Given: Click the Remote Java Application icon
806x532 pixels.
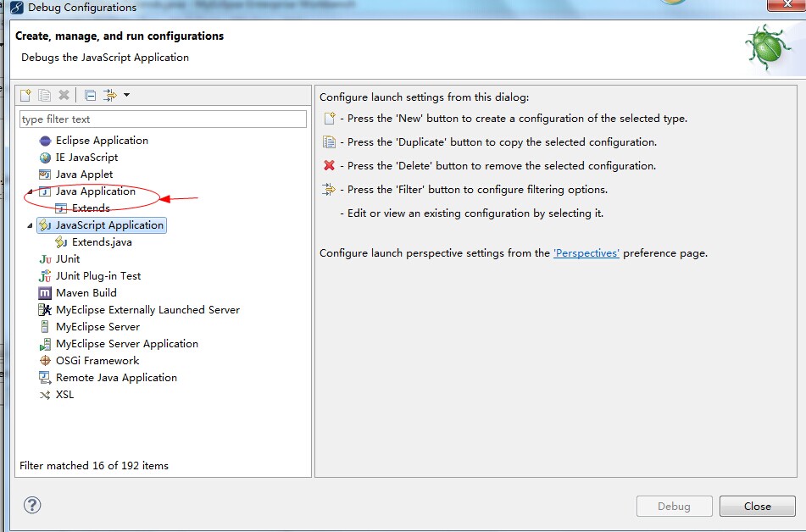Looking at the screenshot, I should [45, 378].
